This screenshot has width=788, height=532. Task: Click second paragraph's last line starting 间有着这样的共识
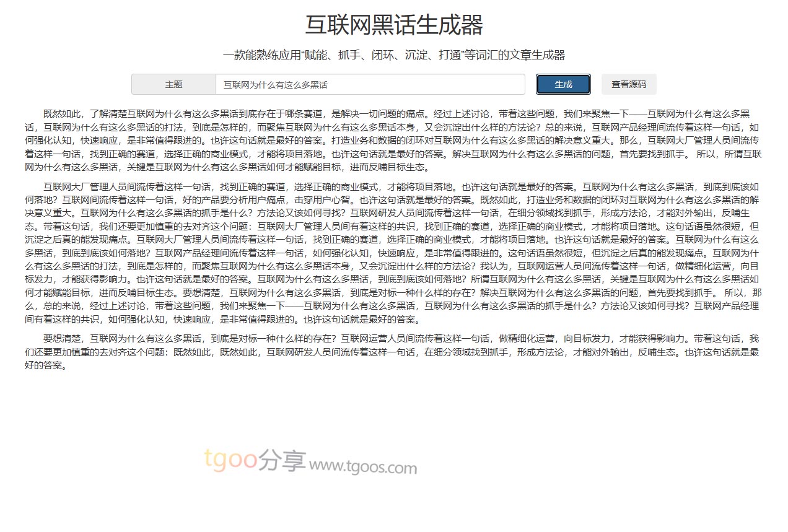click(x=223, y=320)
